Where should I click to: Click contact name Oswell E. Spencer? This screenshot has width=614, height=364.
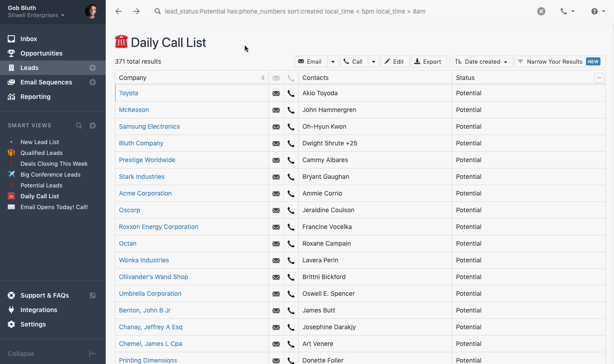328,294
